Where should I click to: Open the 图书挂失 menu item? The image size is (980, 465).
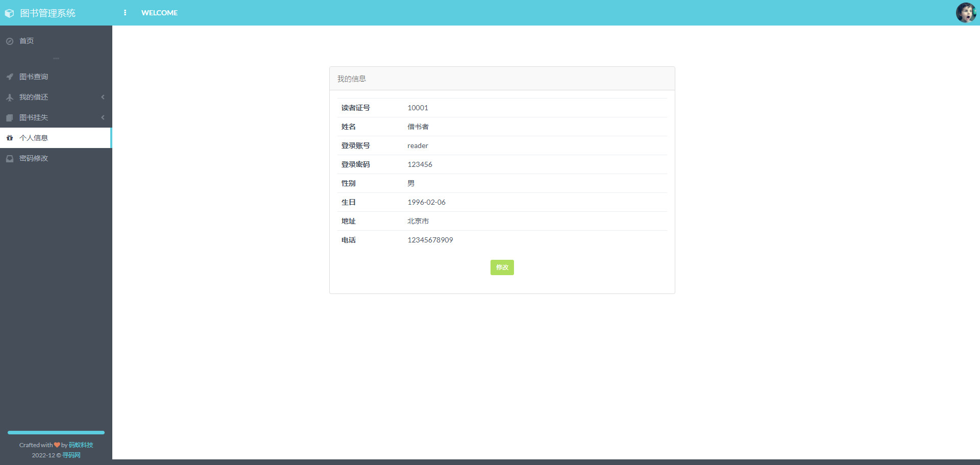pyautogui.click(x=56, y=117)
